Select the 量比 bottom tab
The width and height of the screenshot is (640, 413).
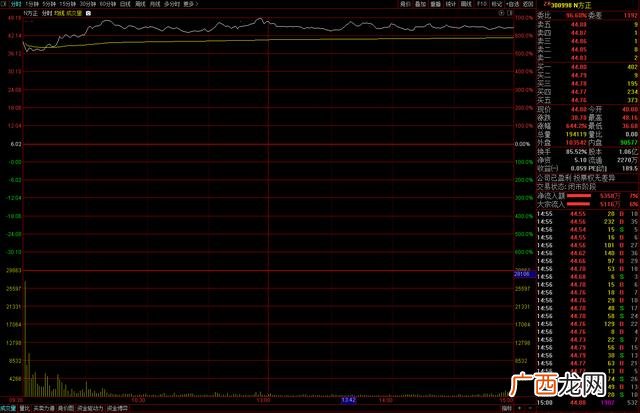click(25, 409)
